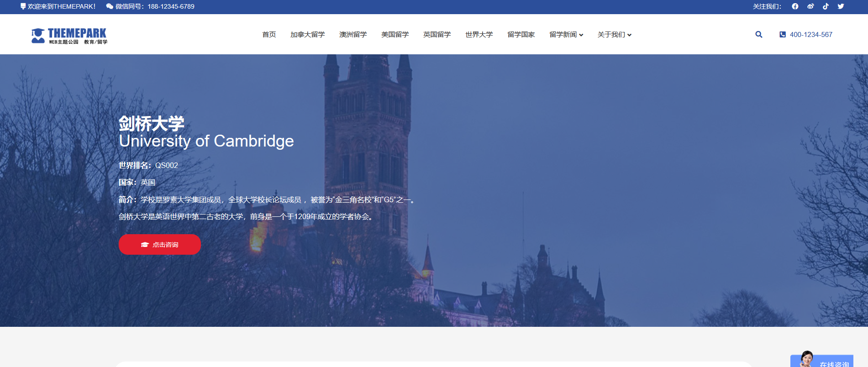Click the THEMEPARK logo
Image resolution: width=868 pixels, height=367 pixels.
[69, 36]
